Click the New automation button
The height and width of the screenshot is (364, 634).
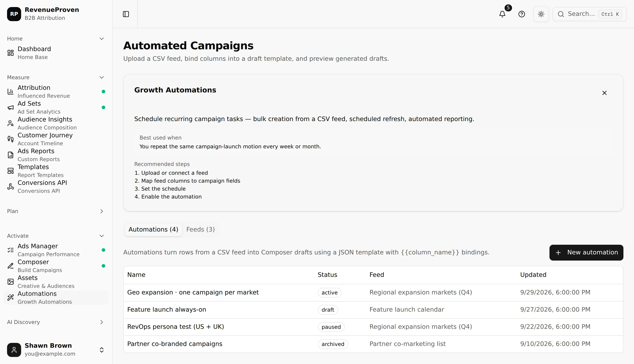point(586,252)
